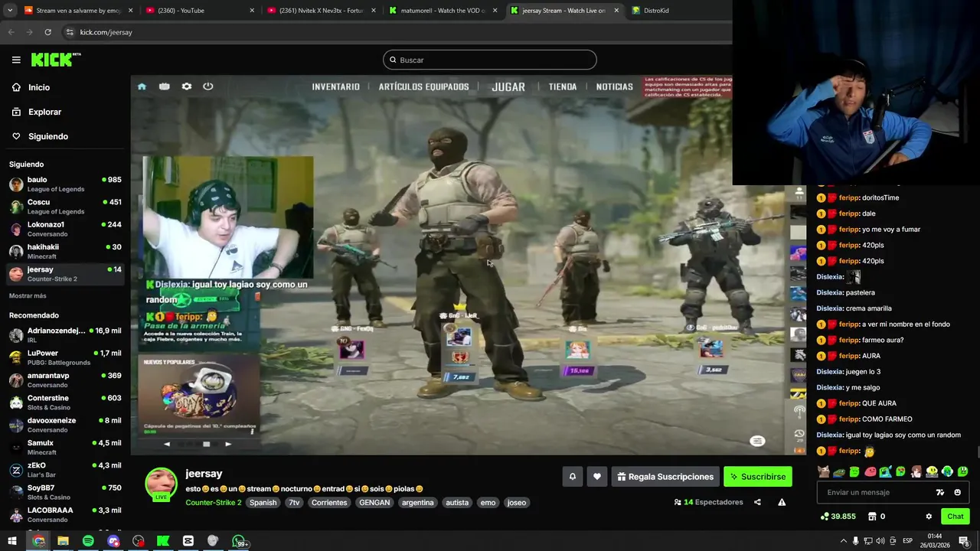980x551 pixels.
Task: Select the 7tv tag
Action: [x=294, y=503]
